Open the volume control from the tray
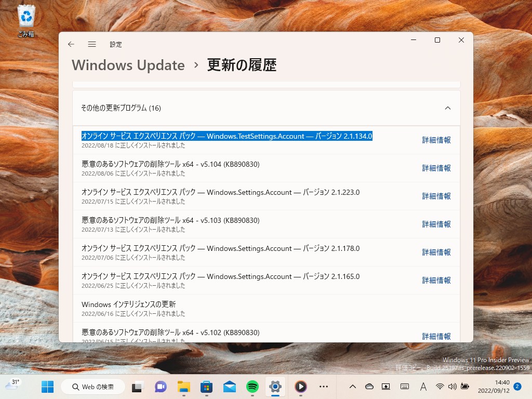This screenshot has width=532, height=399. click(x=452, y=387)
